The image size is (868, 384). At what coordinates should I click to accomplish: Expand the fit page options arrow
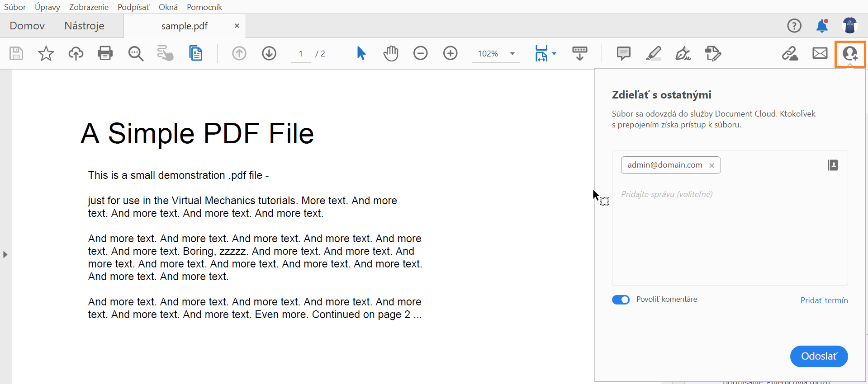(554, 53)
